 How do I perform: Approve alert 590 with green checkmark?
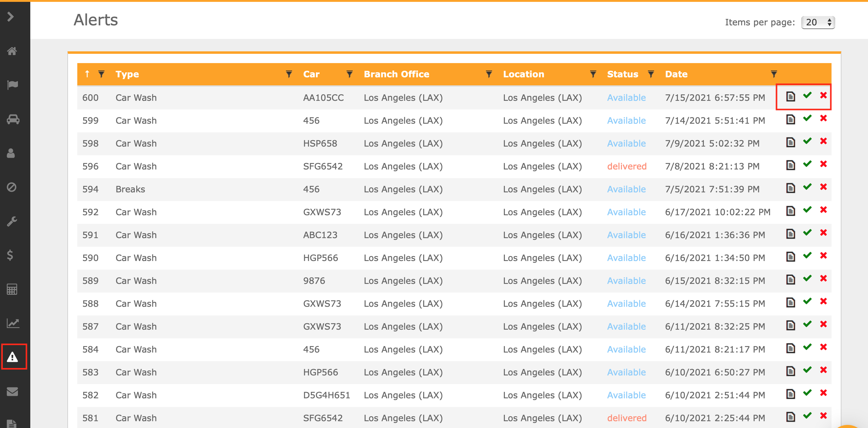(807, 256)
